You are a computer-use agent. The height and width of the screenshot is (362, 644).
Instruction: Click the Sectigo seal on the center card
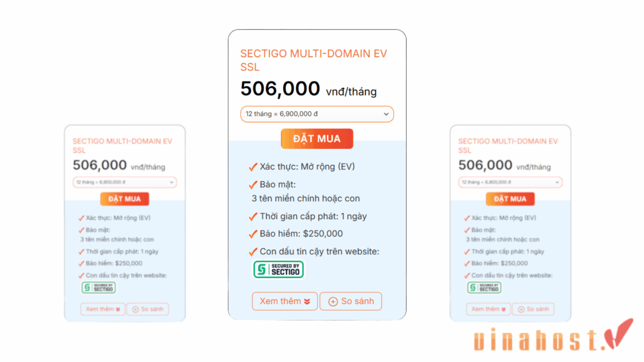click(278, 269)
